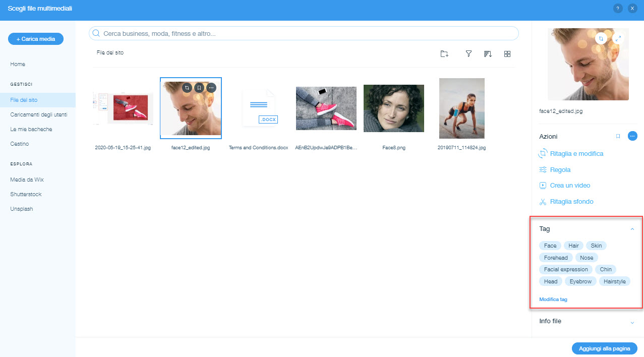Expand the Info file section

tap(632, 322)
